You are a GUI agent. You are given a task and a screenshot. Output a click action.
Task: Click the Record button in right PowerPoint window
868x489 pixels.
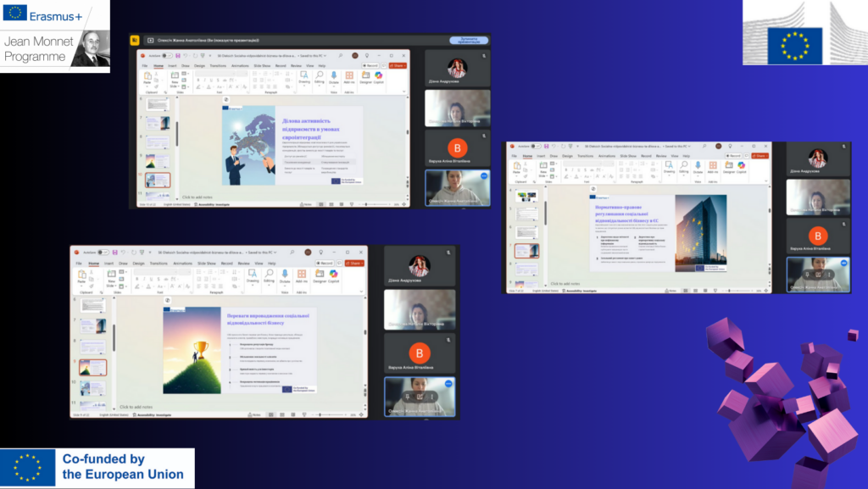click(x=733, y=156)
